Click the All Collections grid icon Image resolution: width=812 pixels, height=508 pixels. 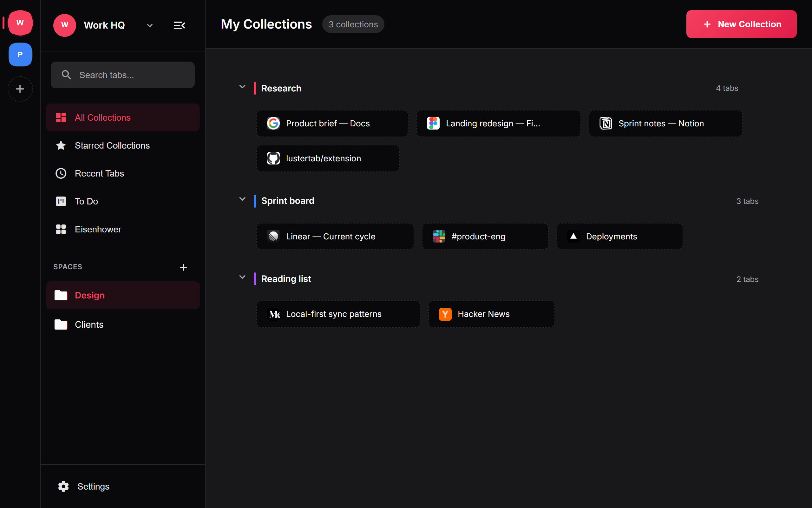click(x=61, y=117)
